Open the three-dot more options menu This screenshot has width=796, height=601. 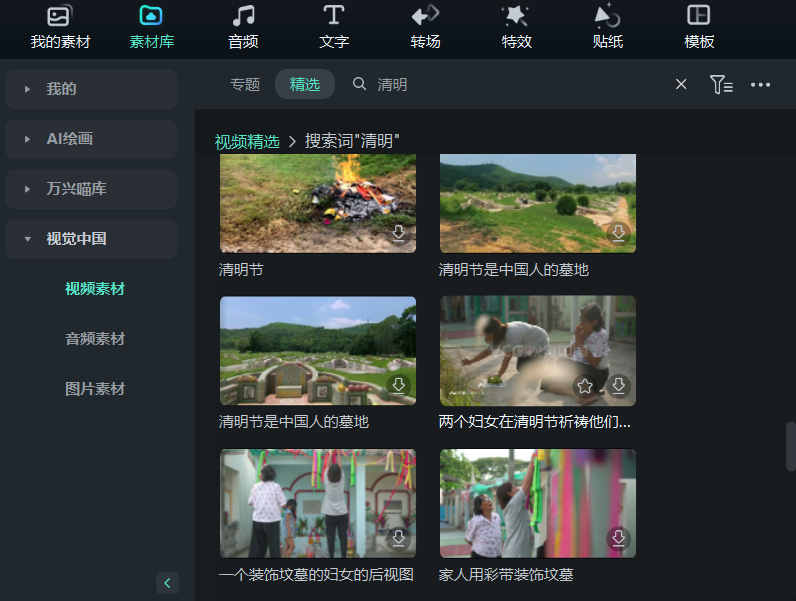coord(760,85)
